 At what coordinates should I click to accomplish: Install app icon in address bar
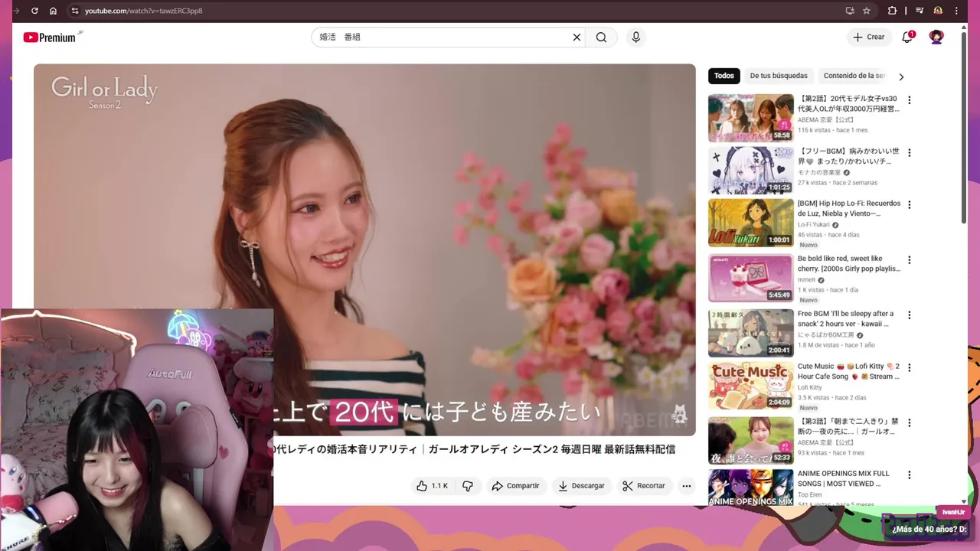(850, 11)
